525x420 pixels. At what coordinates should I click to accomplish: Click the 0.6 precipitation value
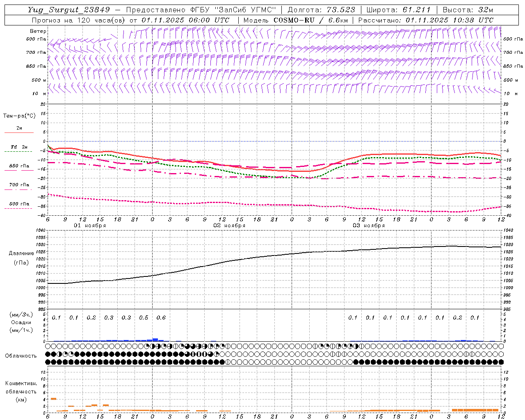161,318
